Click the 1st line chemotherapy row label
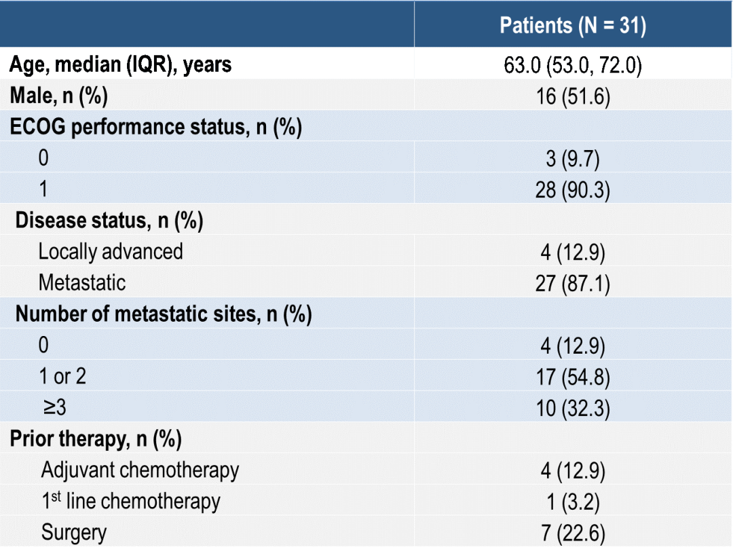This screenshot has height=560, width=733. (x=130, y=501)
